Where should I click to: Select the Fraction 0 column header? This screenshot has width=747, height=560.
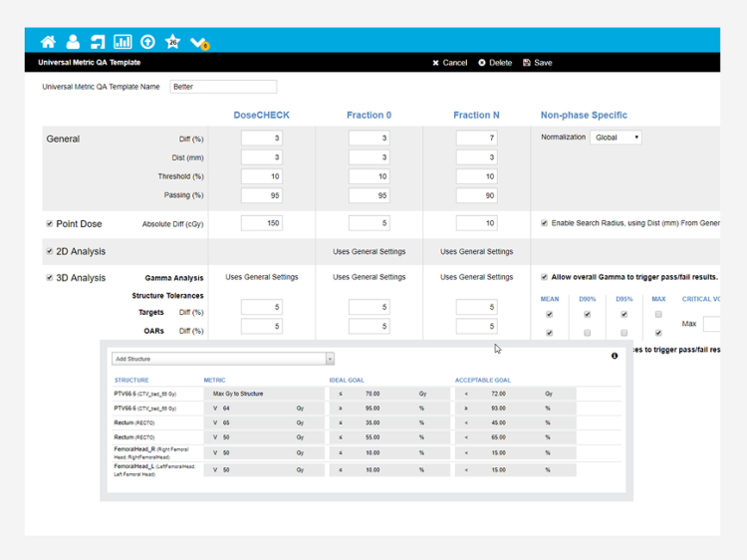click(370, 115)
